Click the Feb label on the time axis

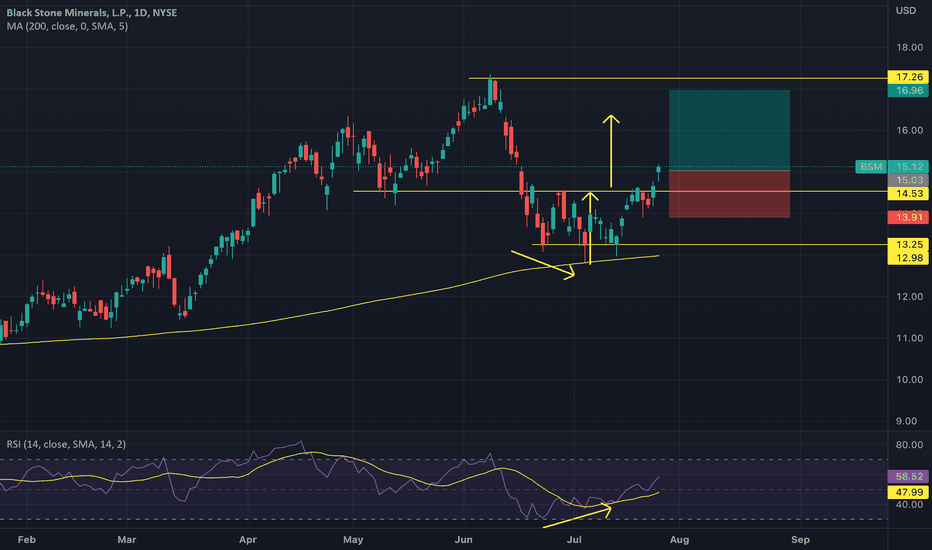(x=27, y=540)
